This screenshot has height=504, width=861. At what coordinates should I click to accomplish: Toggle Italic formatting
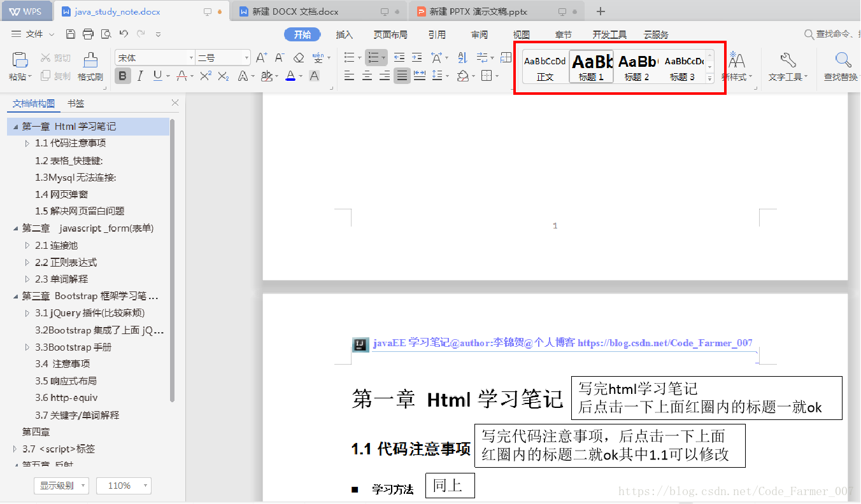[x=140, y=76]
